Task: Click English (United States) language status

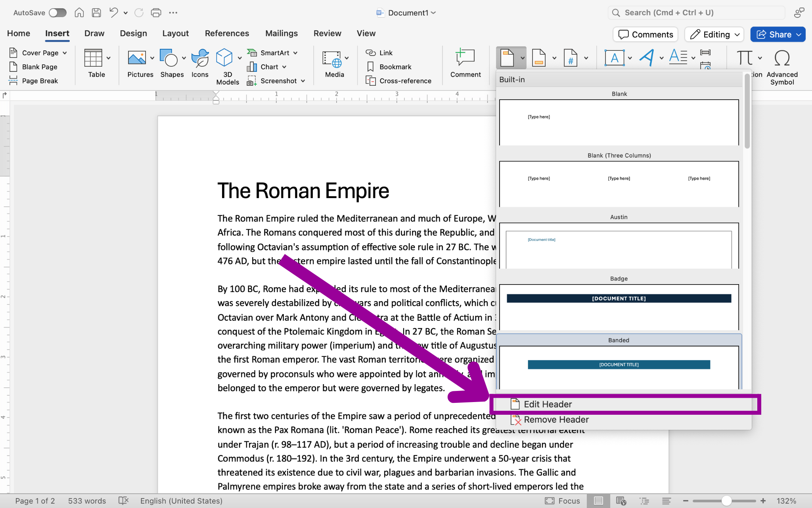Action: 181,501
